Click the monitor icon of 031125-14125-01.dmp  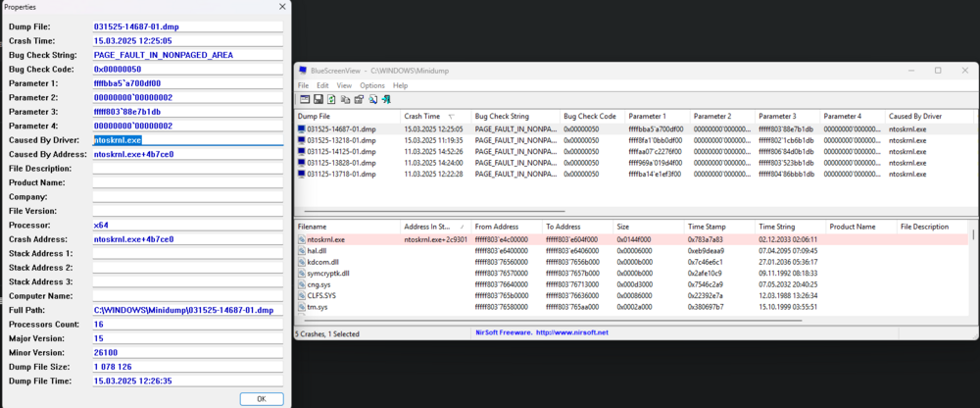coord(302,151)
